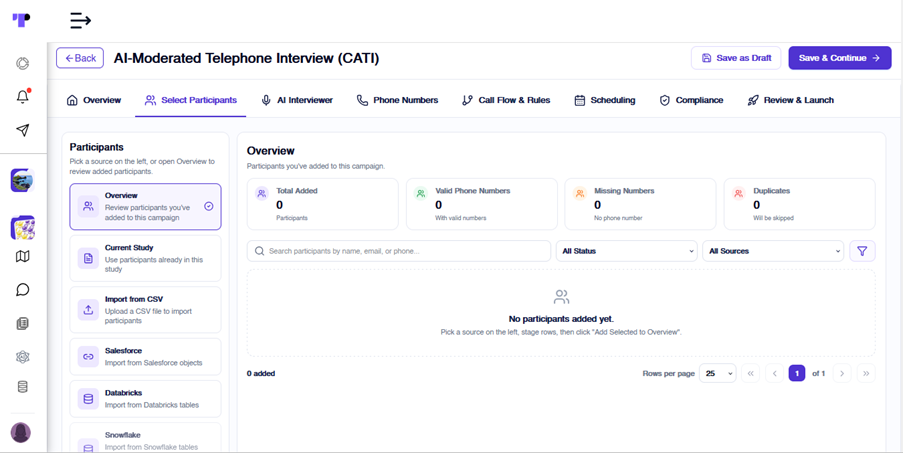Viewport: 903px width, 453px height.
Task: Open the user profile avatar
Action: tap(21, 432)
